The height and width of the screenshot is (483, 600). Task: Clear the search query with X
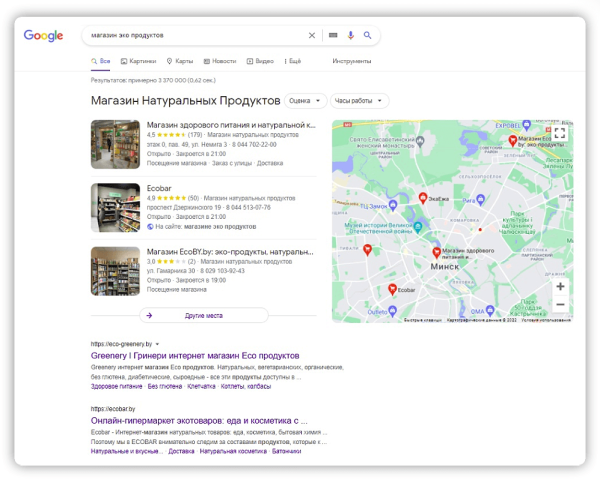[312, 35]
